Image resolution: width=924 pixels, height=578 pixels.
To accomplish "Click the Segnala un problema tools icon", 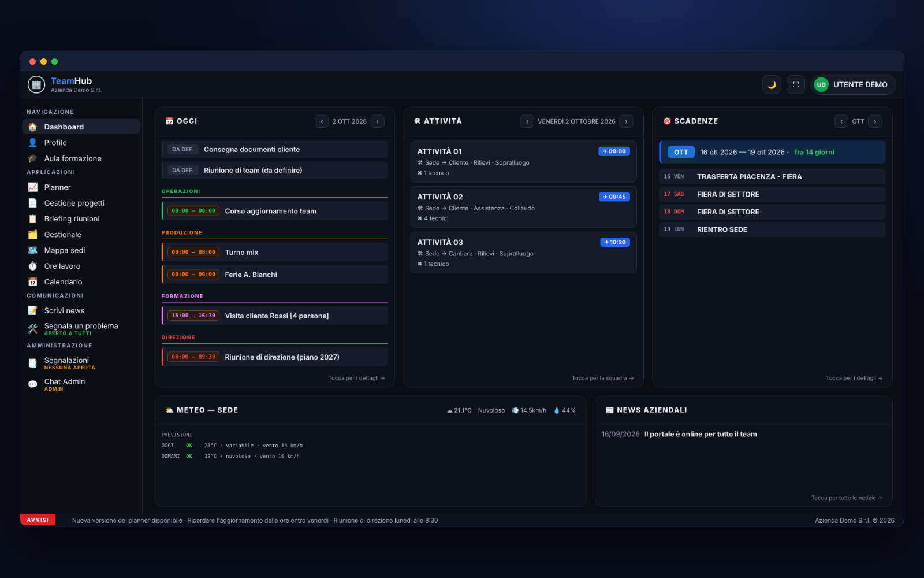I will 33,329.
